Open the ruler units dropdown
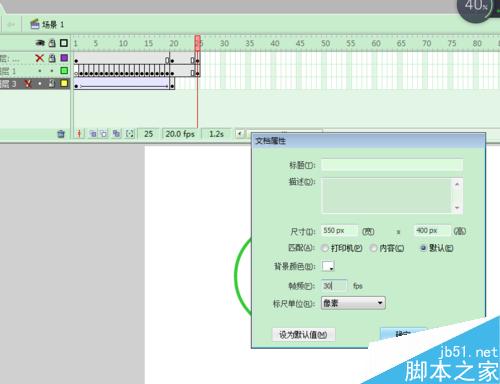This screenshot has height=384, width=500. [353, 303]
